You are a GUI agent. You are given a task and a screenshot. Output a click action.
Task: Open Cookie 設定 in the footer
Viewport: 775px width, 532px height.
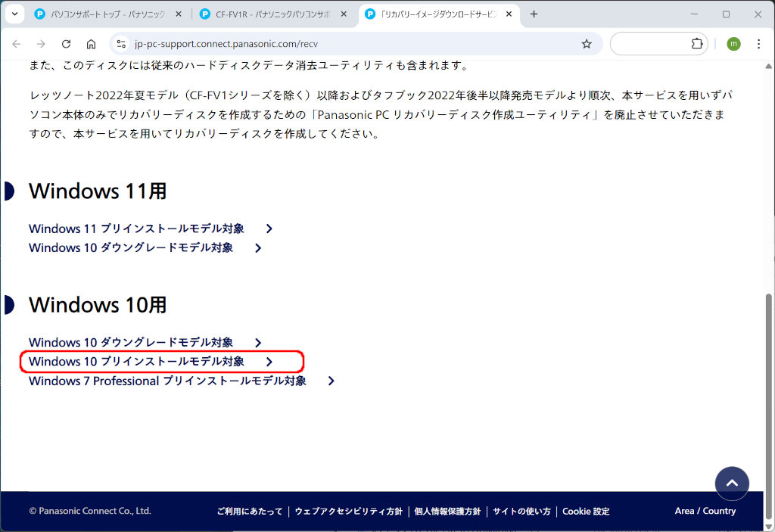586,512
